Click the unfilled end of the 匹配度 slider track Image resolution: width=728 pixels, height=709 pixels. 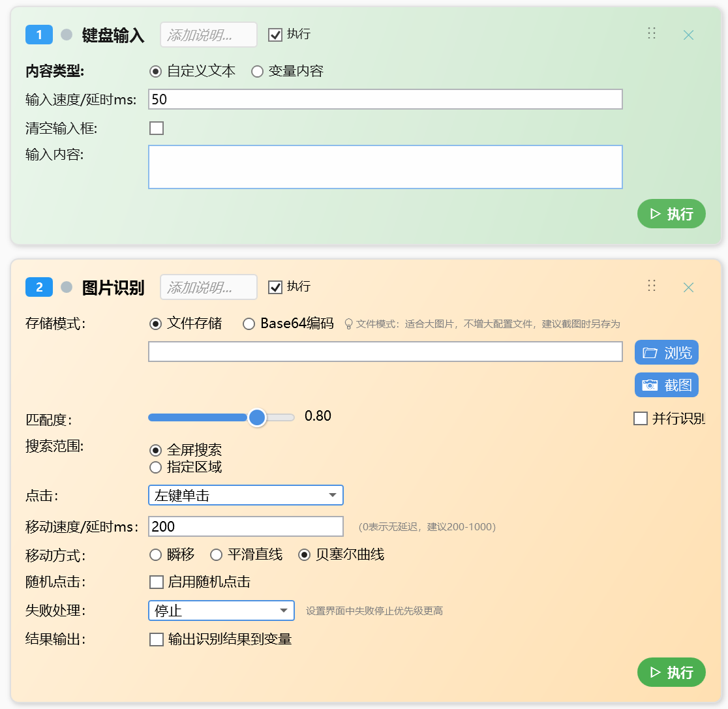(x=281, y=417)
